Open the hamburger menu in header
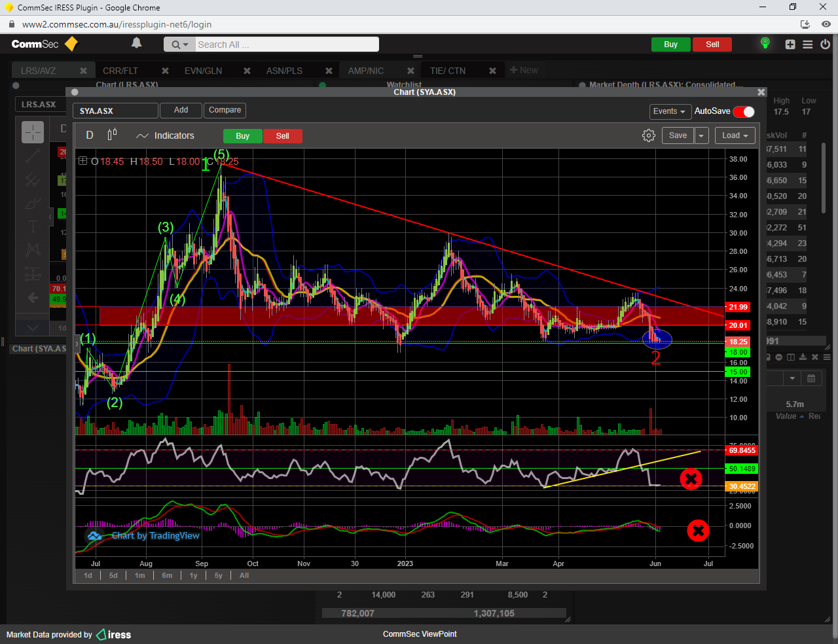 [x=808, y=45]
